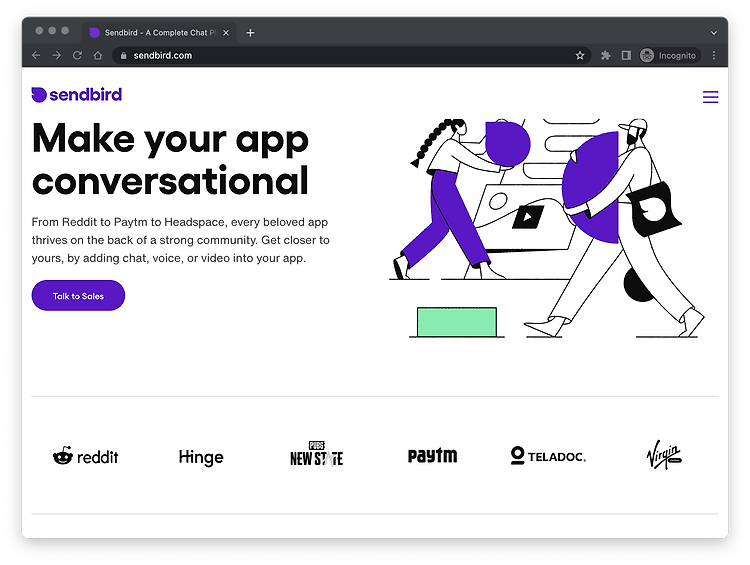This screenshot has height=565, width=750.
Task: Expand the tab search chevron
Action: point(714,33)
